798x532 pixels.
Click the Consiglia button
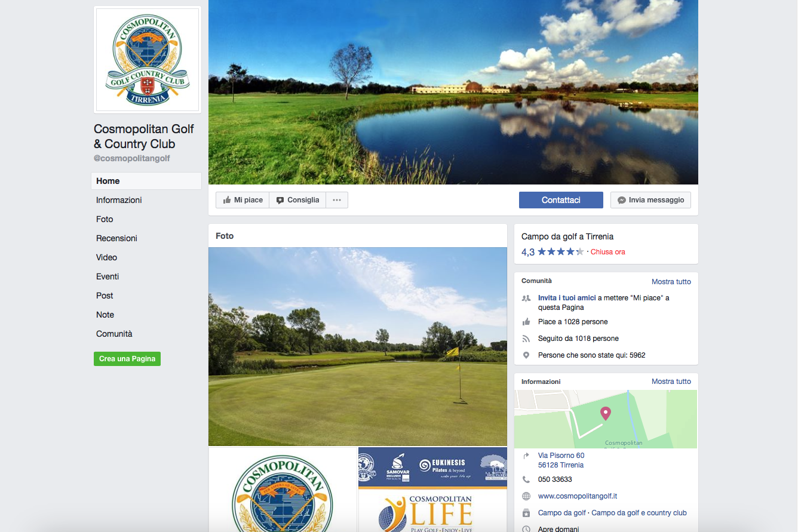click(x=297, y=200)
